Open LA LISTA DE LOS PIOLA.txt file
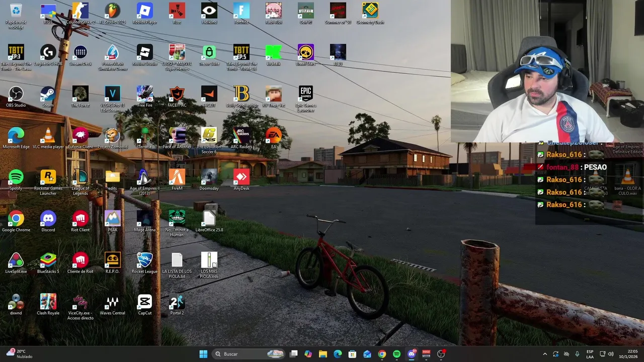644x362 pixels. point(177,265)
